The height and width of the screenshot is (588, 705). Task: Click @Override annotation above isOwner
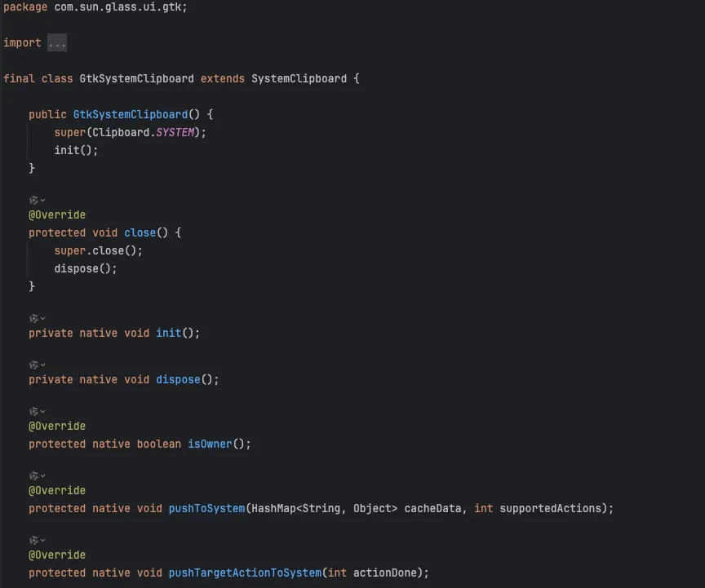tap(57, 427)
